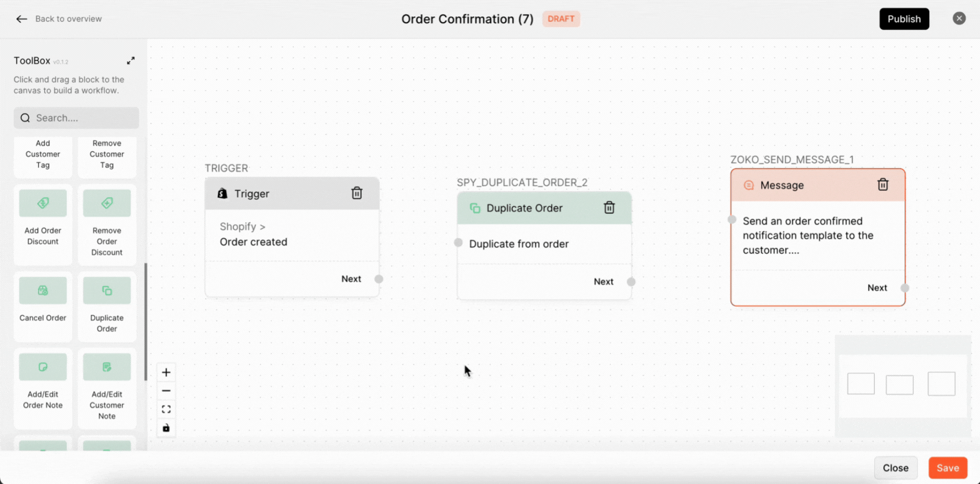Select the Add/Edit Order Note icon
This screenshot has width=980, height=484.
(x=43, y=367)
